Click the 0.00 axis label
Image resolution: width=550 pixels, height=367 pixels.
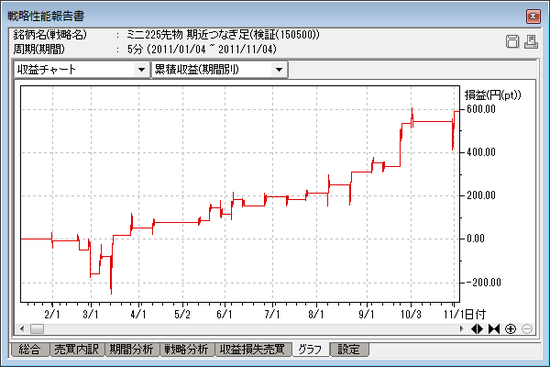pyautogui.click(x=476, y=239)
